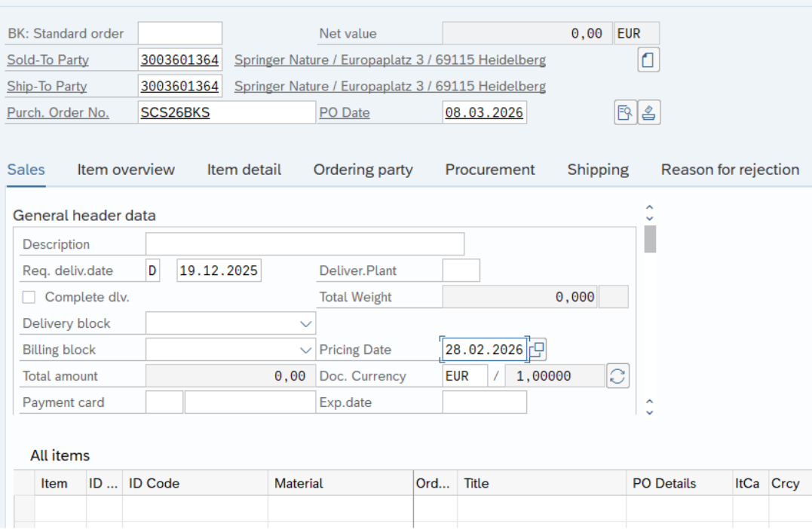Open Sold-To Springer Nature address link
The height and width of the screenshot is (529, 812).
click(390, 60)
